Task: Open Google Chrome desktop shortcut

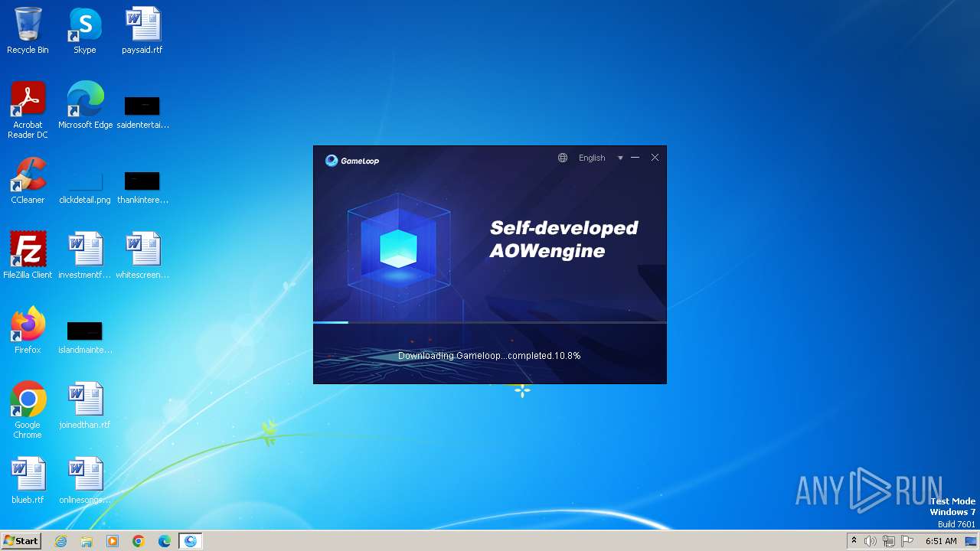Action: coord(28,410)
